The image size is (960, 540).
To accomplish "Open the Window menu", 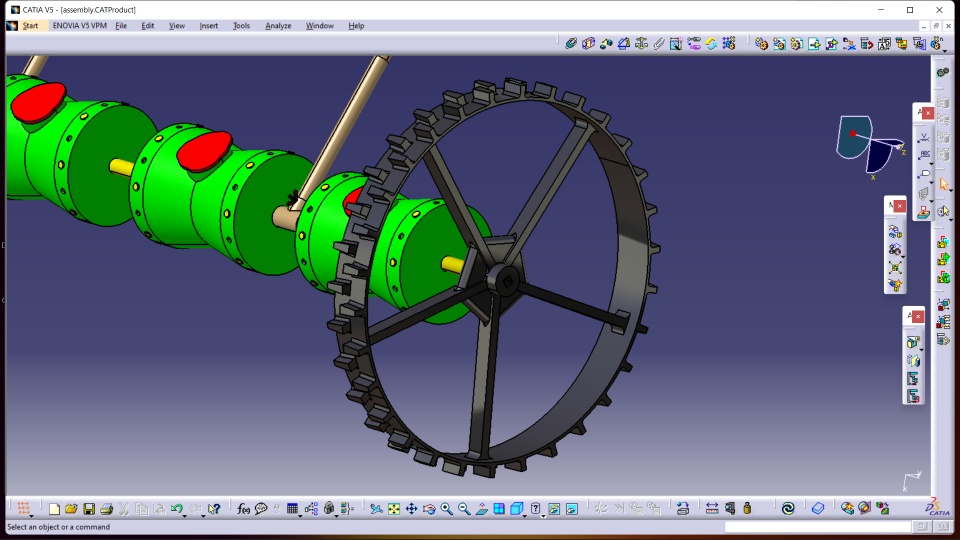I will coord(320,26).
